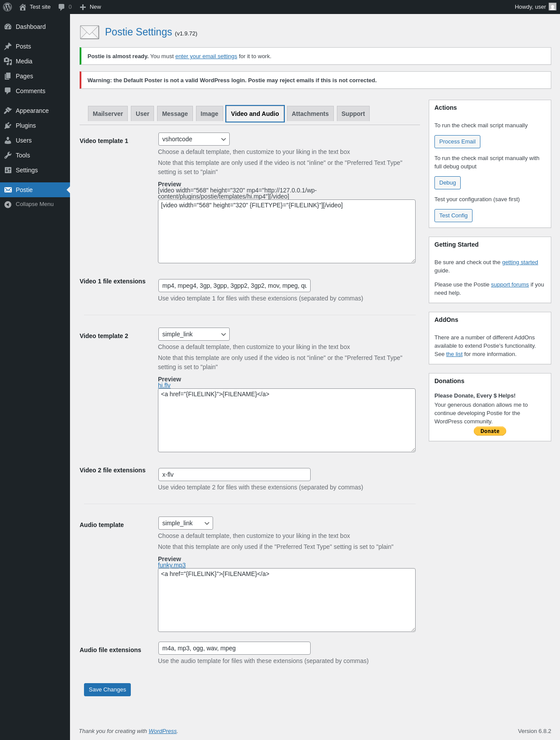Viewport: 560px width, 740px height.
Task: Click the Version 6.8.2 footer text
Action: 535,731
